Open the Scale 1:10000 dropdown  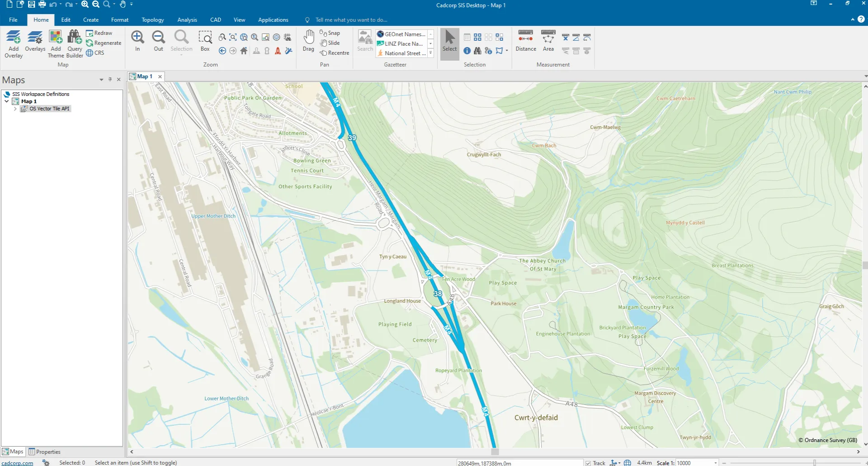tap(716, 463)
